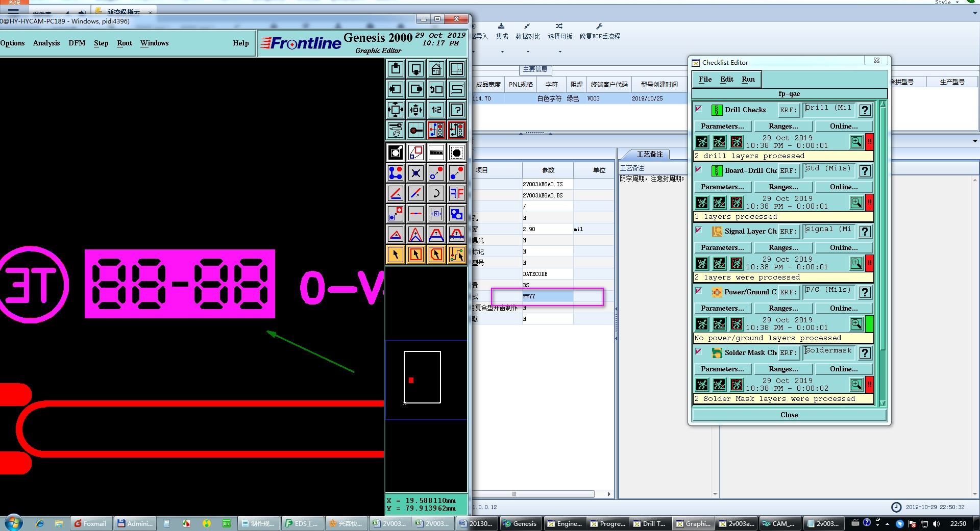The height and width of the screenshot is (531, 980).
Task: Open the Std (Mils) ERF selector field
Action: pos(829,170)
